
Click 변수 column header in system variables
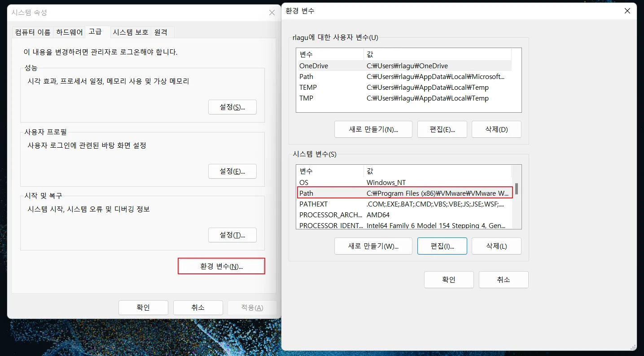pos(330,171)
